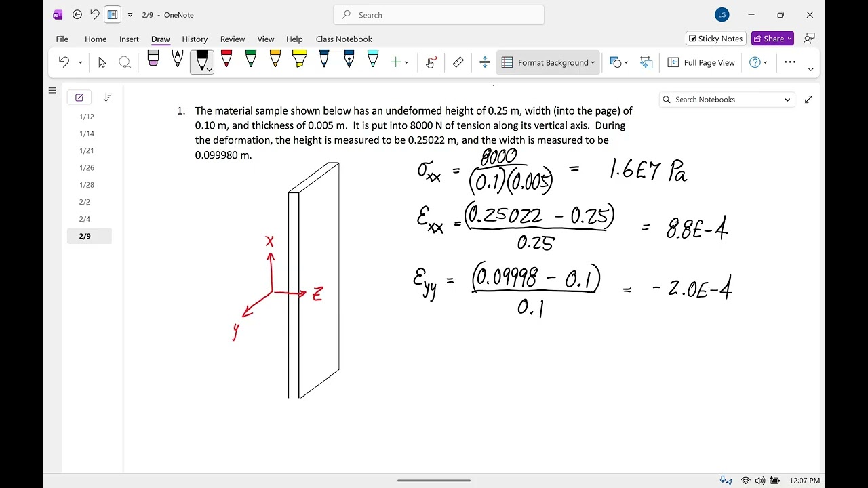Toggle Full Page View
Image resolution: width=868 pixels, height=488 pixels.
(701, 62)
